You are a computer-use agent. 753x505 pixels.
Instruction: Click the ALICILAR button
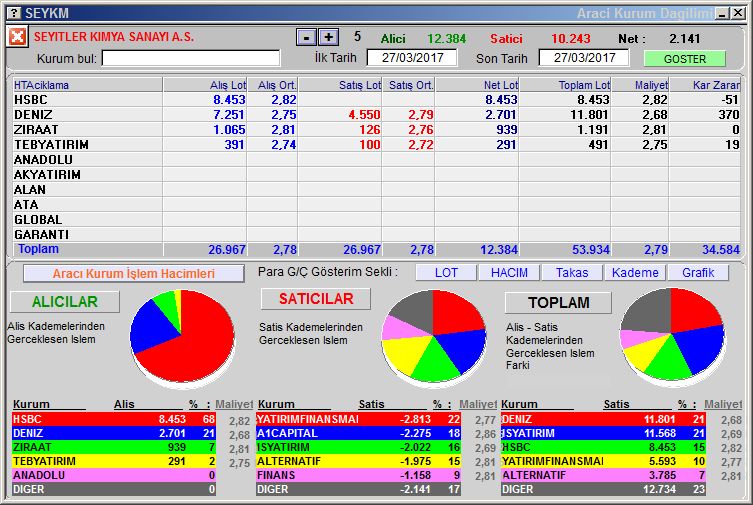click(65, 301)
